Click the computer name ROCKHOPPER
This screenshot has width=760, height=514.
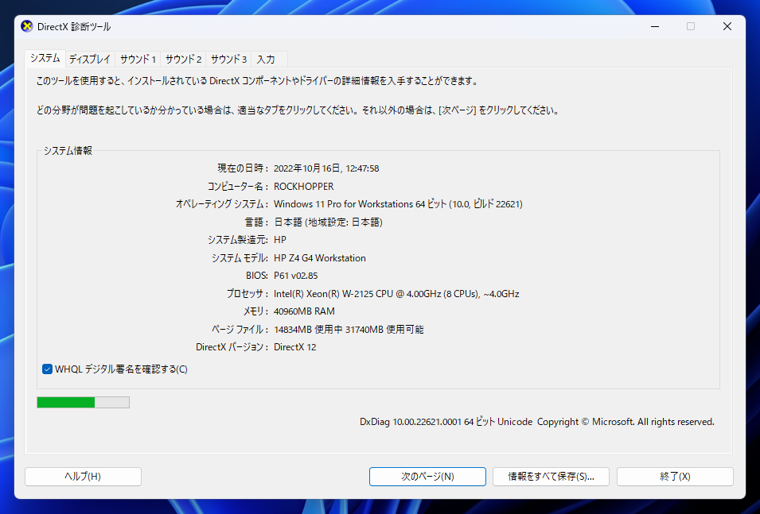pos(303,186)
